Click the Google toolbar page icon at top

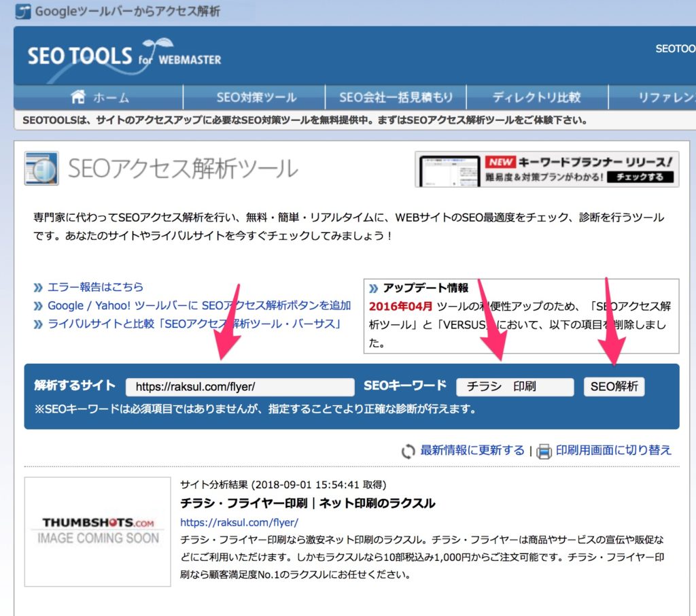click(23, 12)
